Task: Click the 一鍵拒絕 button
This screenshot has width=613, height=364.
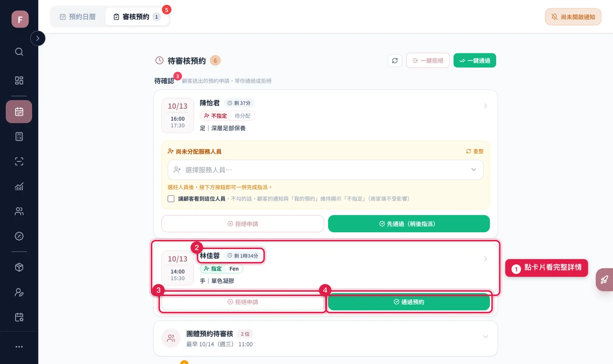Action: tap(428, 61)
